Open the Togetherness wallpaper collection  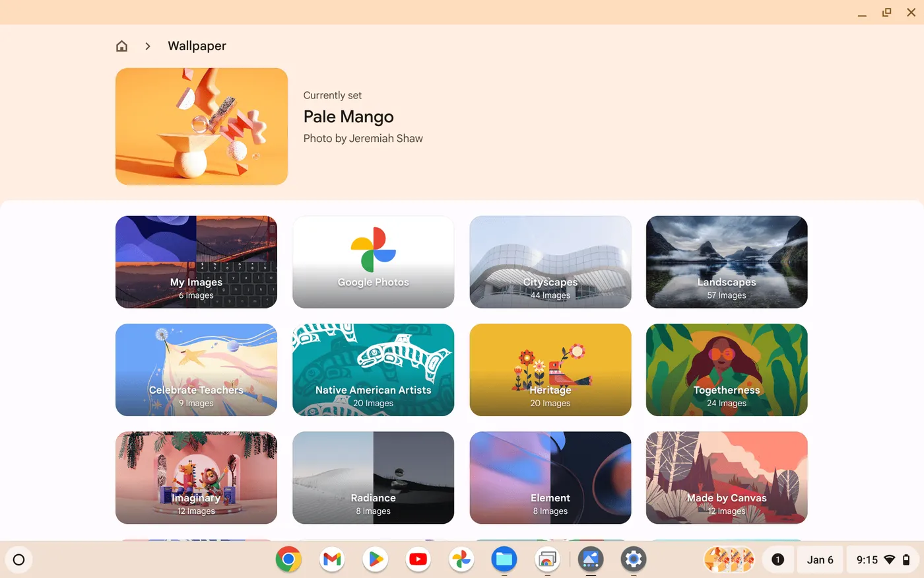[x=727, y=370]
